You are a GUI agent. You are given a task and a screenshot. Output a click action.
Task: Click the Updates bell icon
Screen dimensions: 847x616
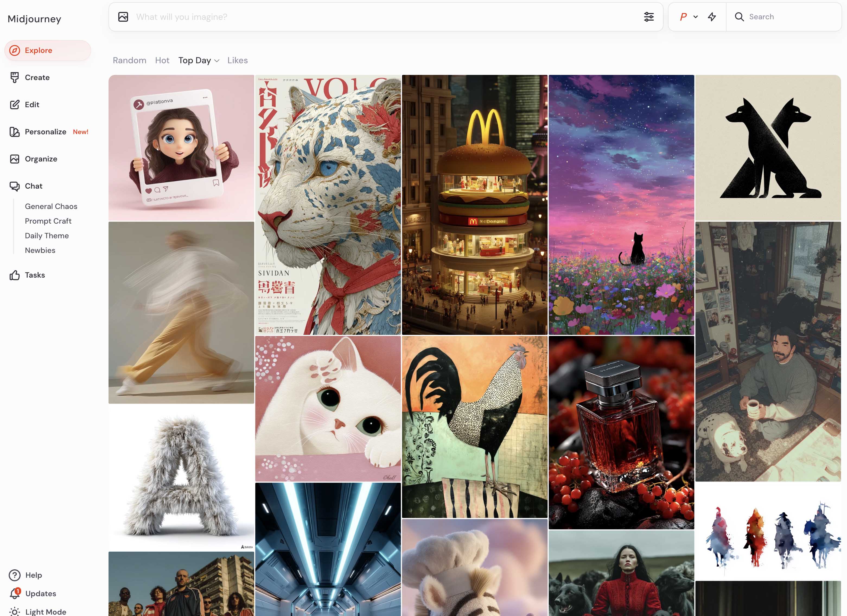pyautogui.click(x=15, y=593)
